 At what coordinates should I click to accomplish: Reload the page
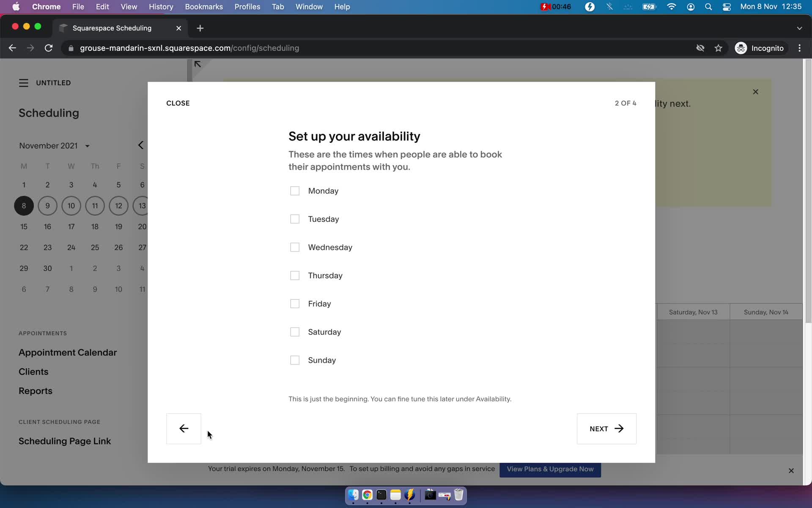pos(49,48)
